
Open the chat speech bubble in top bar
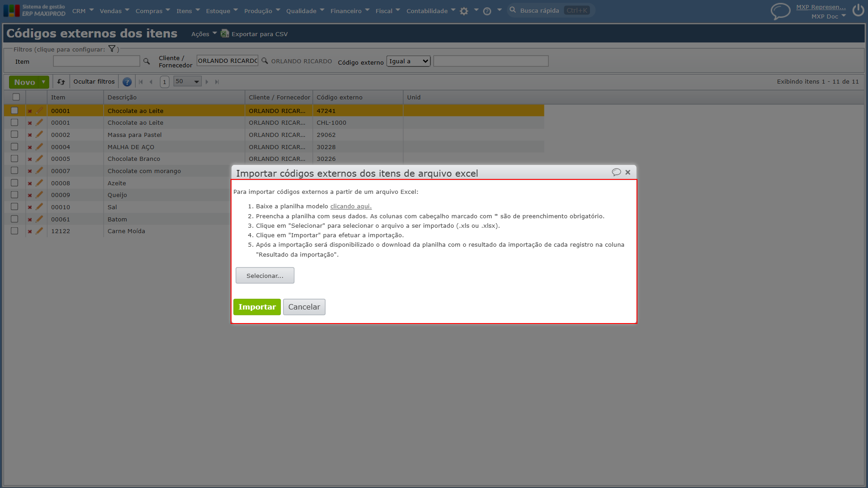point(780,11)
